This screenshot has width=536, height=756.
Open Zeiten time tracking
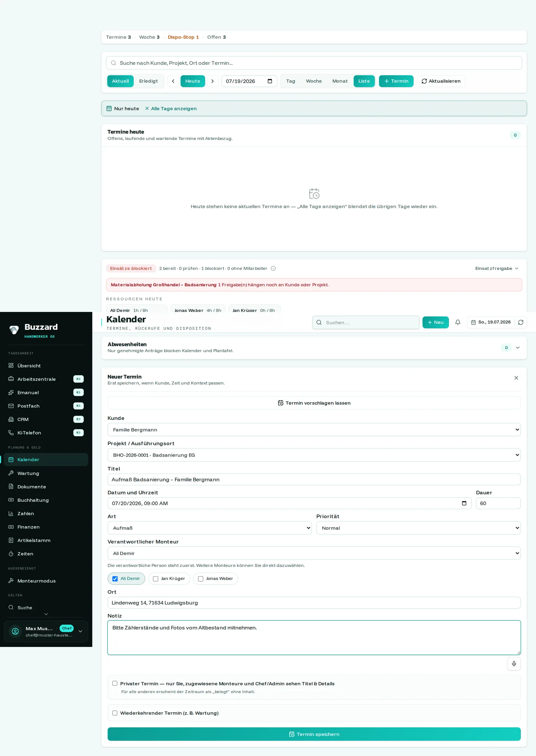[46, 554]
